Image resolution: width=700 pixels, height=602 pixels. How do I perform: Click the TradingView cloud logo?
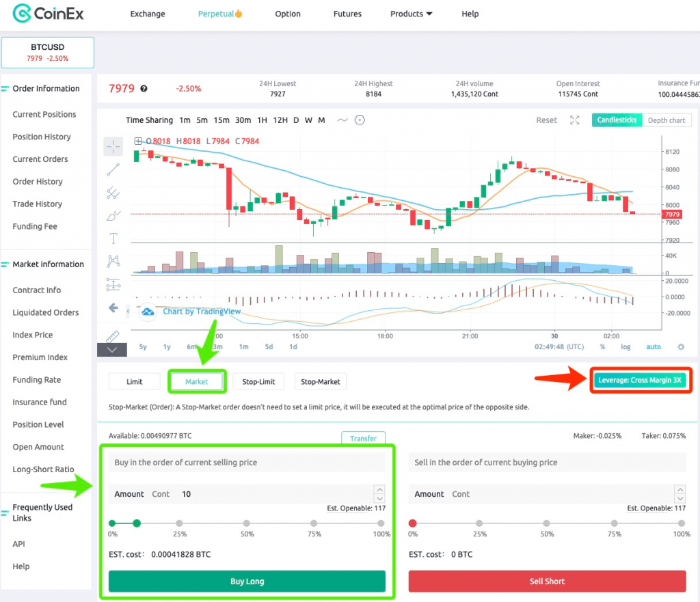[x=148, y=312]
